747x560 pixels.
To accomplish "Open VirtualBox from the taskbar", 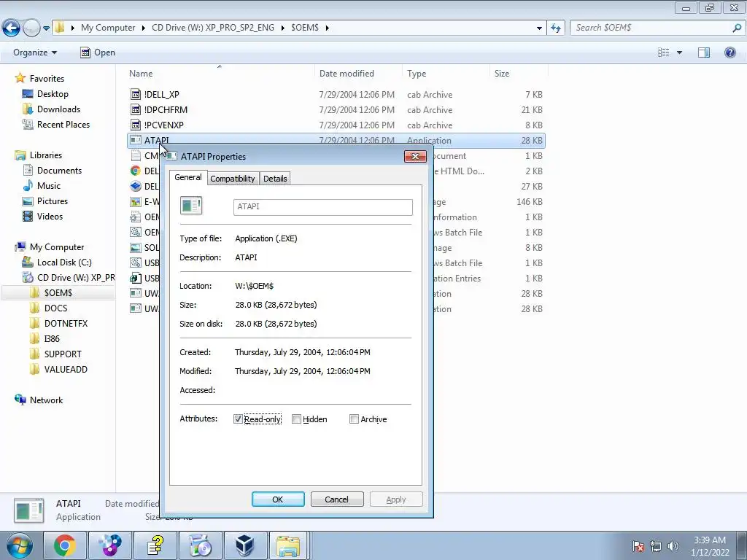I will (x=244, y=545).
